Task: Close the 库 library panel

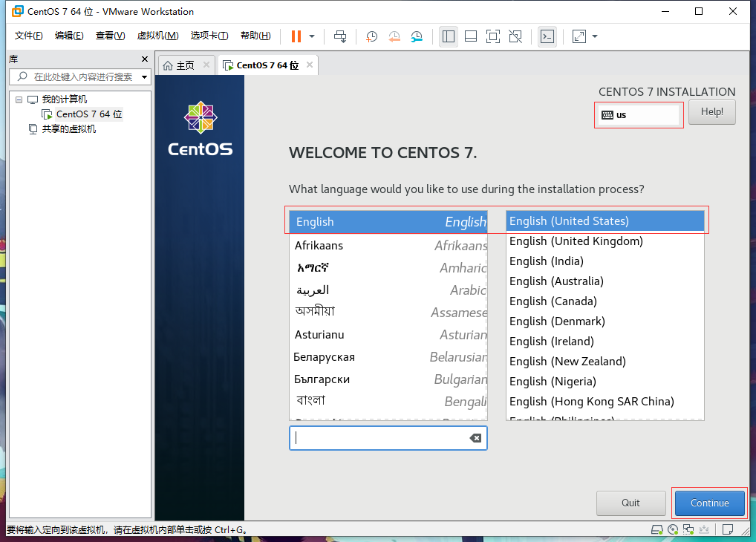Action: click(x=144, y=59)
